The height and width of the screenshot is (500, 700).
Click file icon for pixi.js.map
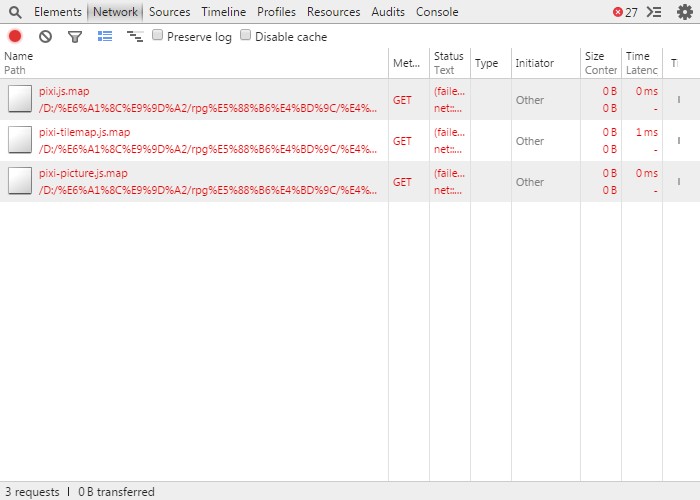coord(20,99)
